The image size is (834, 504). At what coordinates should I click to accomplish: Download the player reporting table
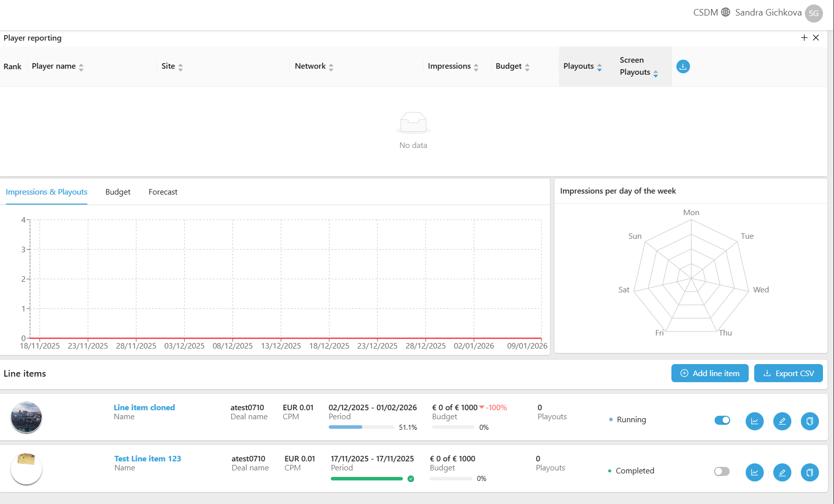(x=682, y=67)
